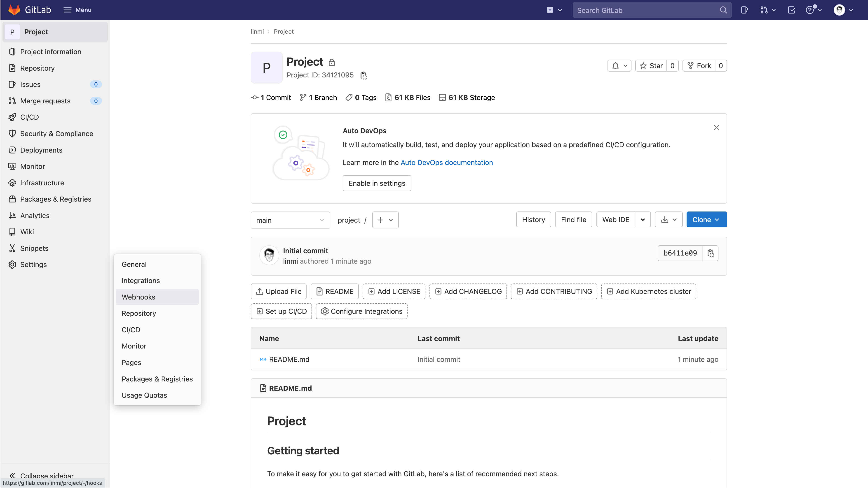Click the README.md markdown file icon
This screenshot has width=868, height=488.
pyautogui.click(x=263, y=359)
